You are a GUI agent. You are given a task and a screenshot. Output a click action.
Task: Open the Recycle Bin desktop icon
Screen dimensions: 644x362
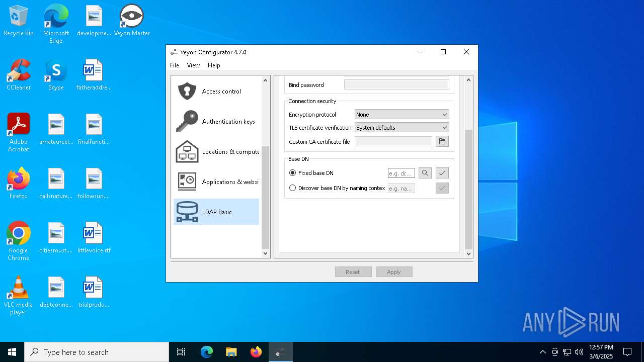[x=19, y=21]
